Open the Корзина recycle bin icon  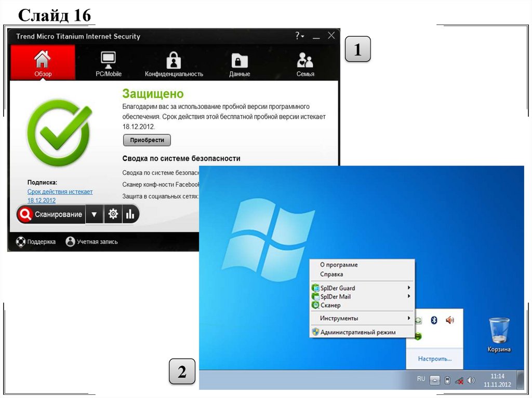tap(499, 336)
